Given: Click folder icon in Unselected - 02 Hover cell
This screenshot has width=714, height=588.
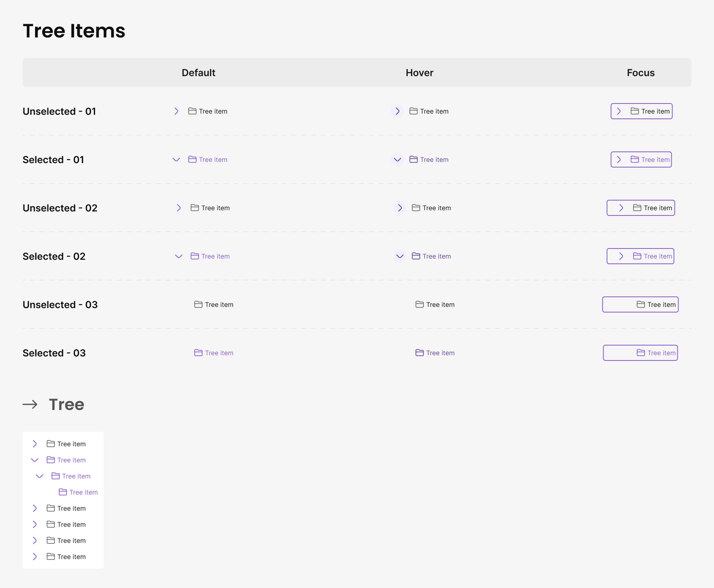Looking at the screenshot, I should pos(416,208).
